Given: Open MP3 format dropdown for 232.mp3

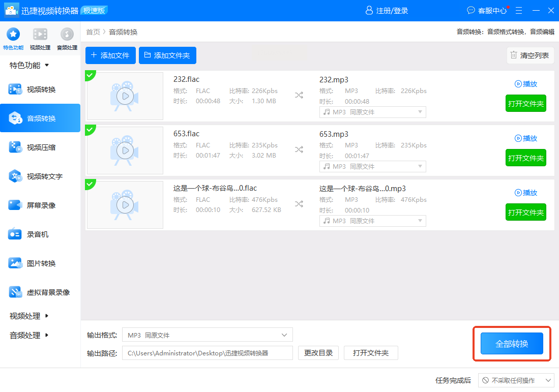Looking at the screenshot, I should click(372, 112).
